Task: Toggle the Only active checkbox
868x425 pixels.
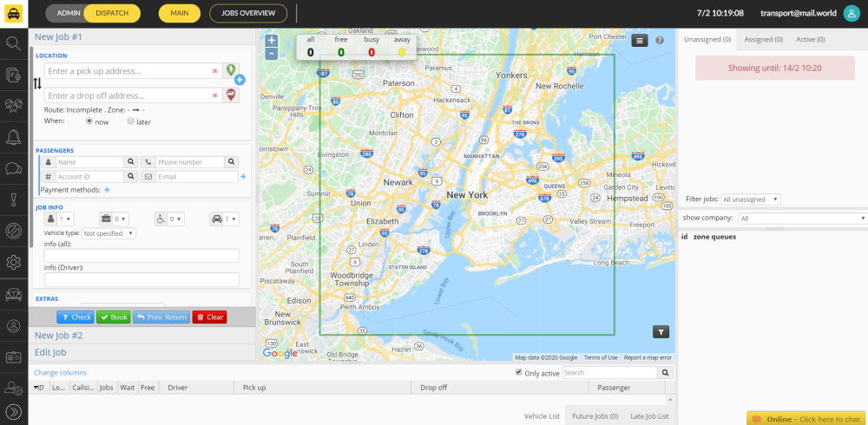Action: tap(519, 372)
